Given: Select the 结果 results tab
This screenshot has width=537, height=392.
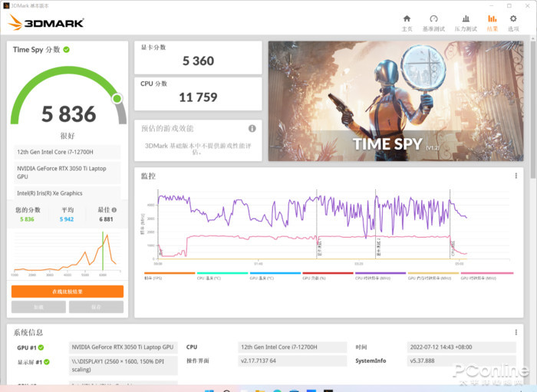Looking at the screenshot, I should coord(493,23).
